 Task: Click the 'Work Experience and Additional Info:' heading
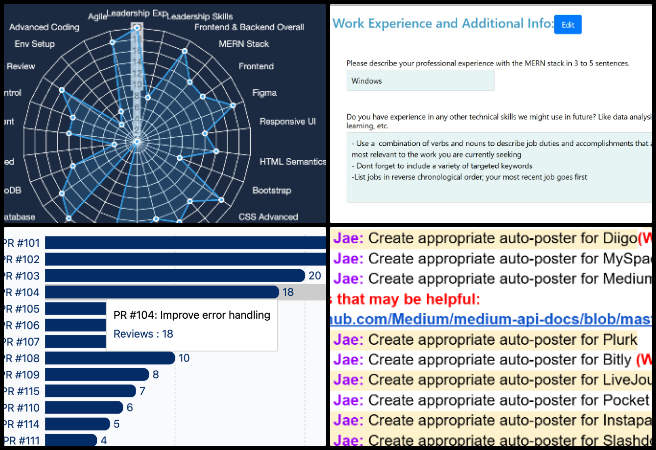(x=443, y=23)
